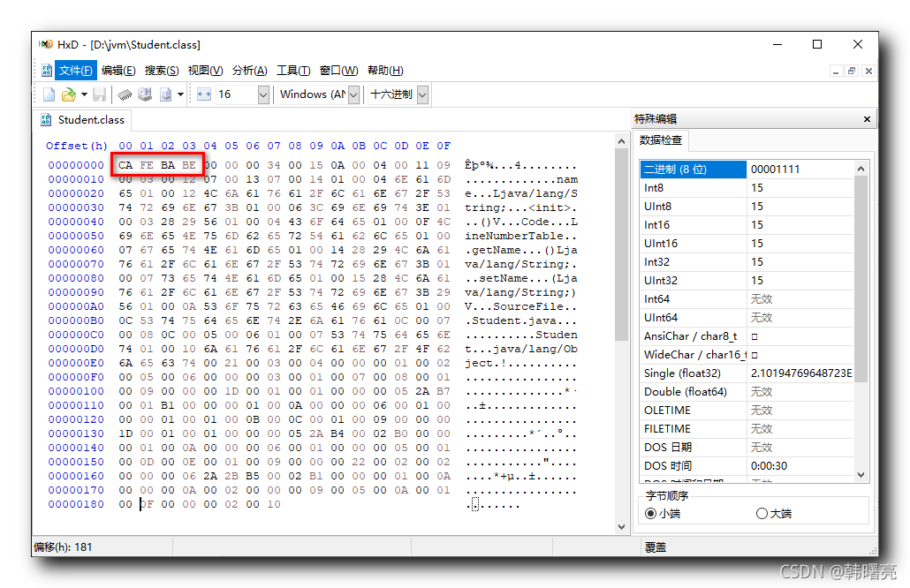Viewport: 910px width, 588px height.
Task: Close the 特殊编辑 panel
Action: (x=867, y=119)
